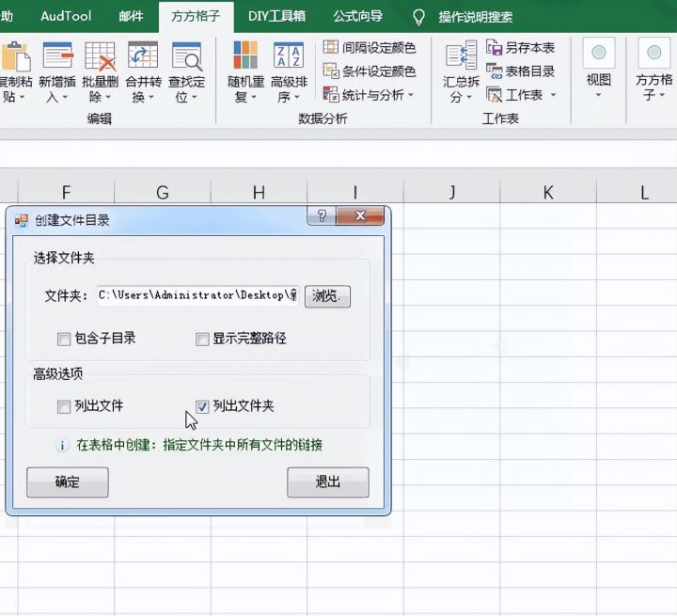Click the 工作表 worksheet tool icon

[494, 94]
